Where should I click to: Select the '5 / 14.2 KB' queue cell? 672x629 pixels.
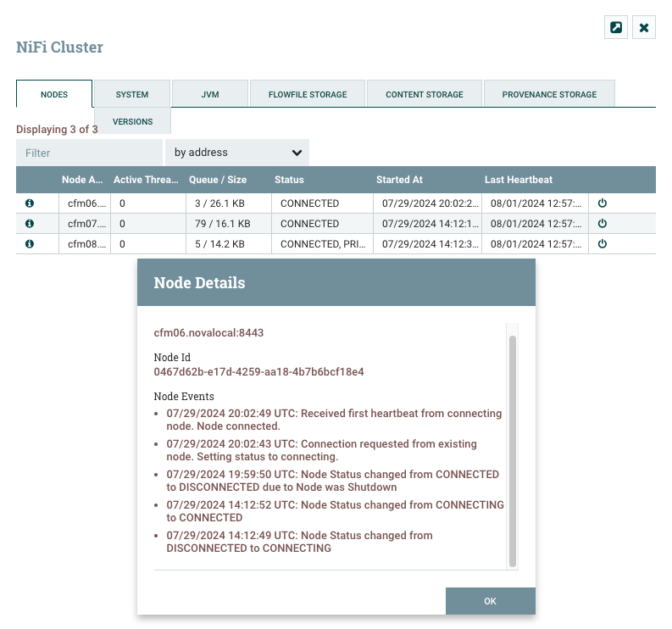229,243
